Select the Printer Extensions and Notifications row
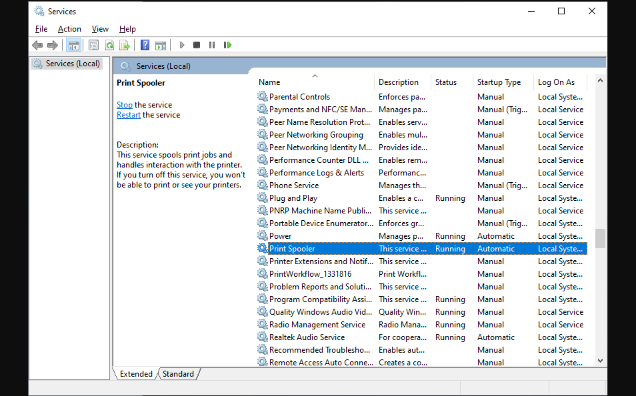This screenshot has width=636, height=396. point(422,261)
